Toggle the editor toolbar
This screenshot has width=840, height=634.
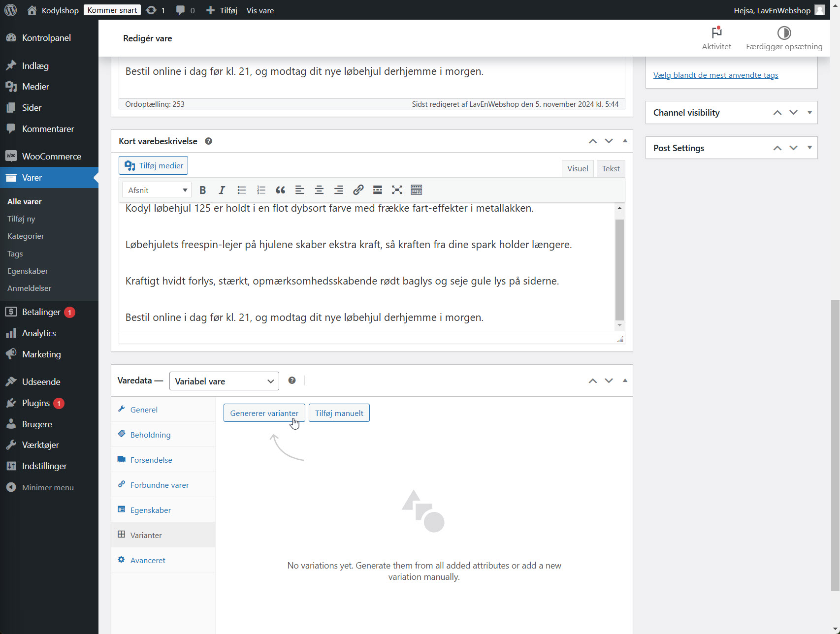[x=416, y=190]
